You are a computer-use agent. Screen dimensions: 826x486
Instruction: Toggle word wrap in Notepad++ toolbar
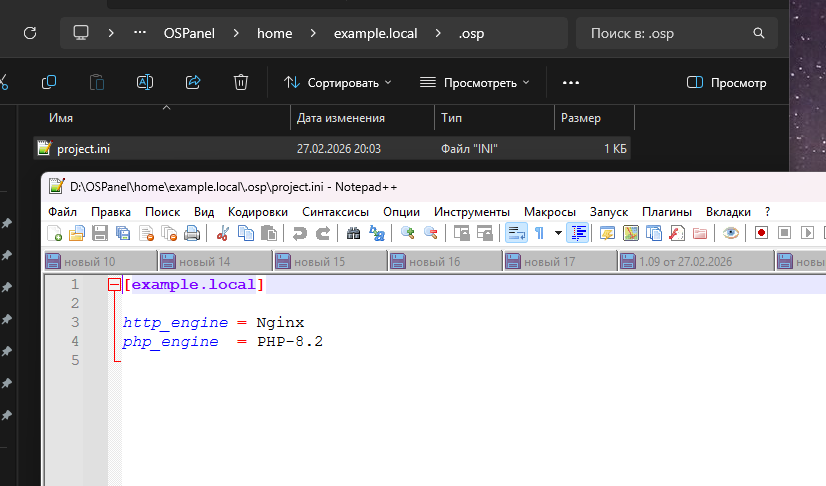tap(516, 233)
